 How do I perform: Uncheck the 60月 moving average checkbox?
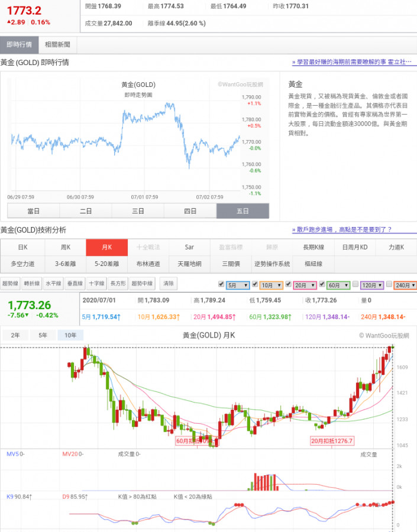pyautogui.click(x=322, y=284)
